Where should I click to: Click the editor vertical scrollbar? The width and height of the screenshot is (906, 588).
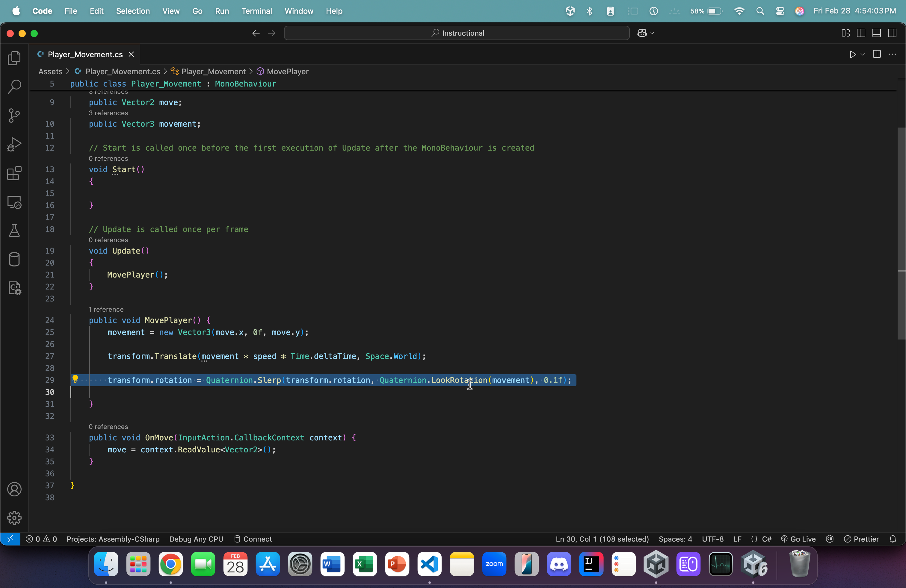coord(901,234)
